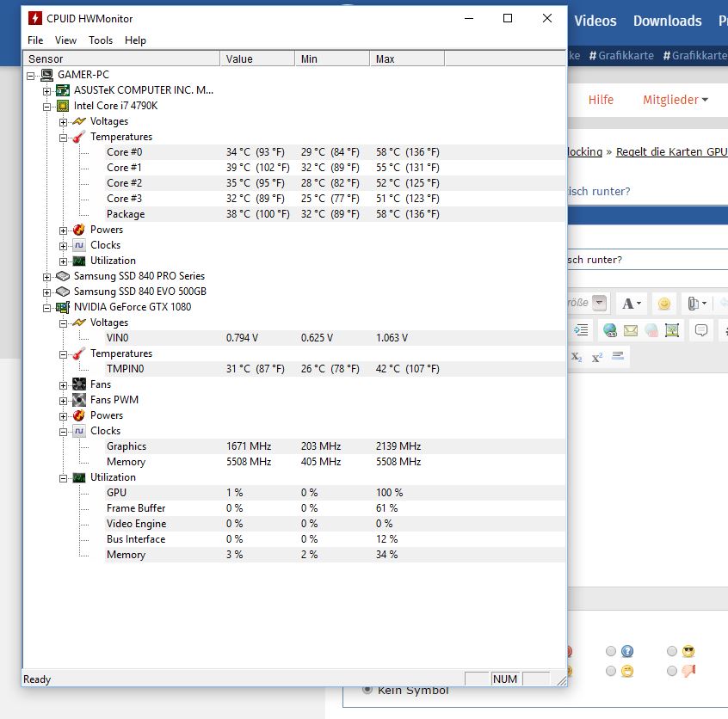The height and width of the screenshot is (719, 728).
Task: Insert a smiley in the forum editor
Action: (664, 304)
